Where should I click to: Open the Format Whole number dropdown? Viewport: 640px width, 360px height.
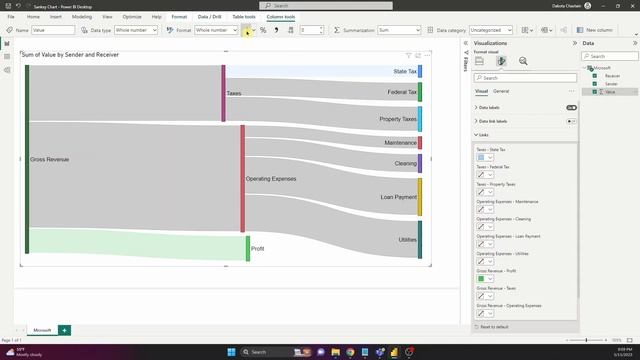(216, 30)
